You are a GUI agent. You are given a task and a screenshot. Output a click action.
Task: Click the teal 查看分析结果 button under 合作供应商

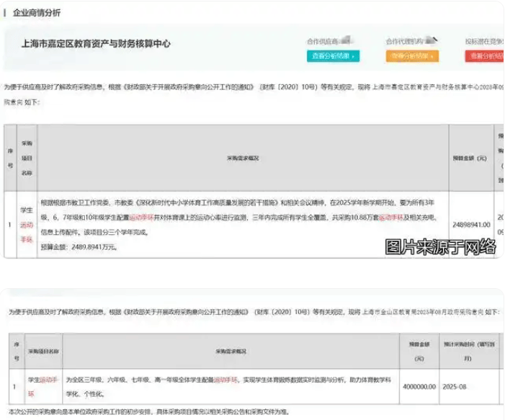pos(333,56)
